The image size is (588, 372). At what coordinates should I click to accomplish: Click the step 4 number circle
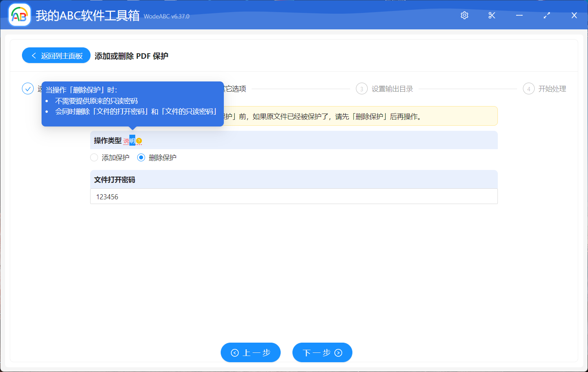click(x=528, y=89)
